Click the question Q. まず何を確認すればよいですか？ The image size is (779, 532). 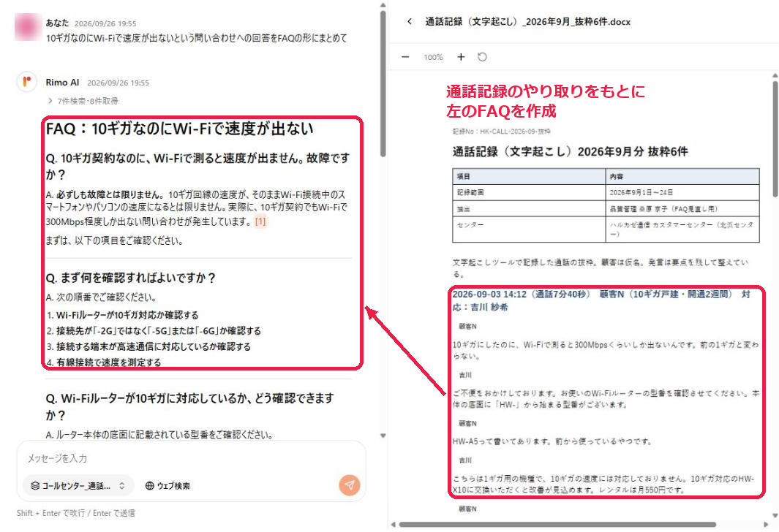click(x=130, y=278)
